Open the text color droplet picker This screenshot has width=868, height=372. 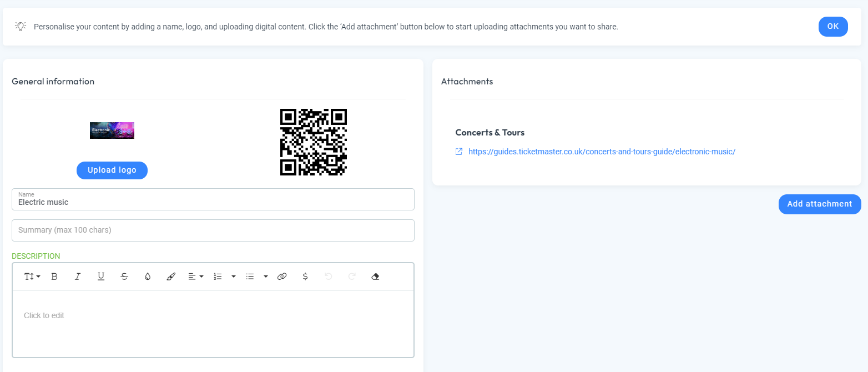tap(148, 276)
